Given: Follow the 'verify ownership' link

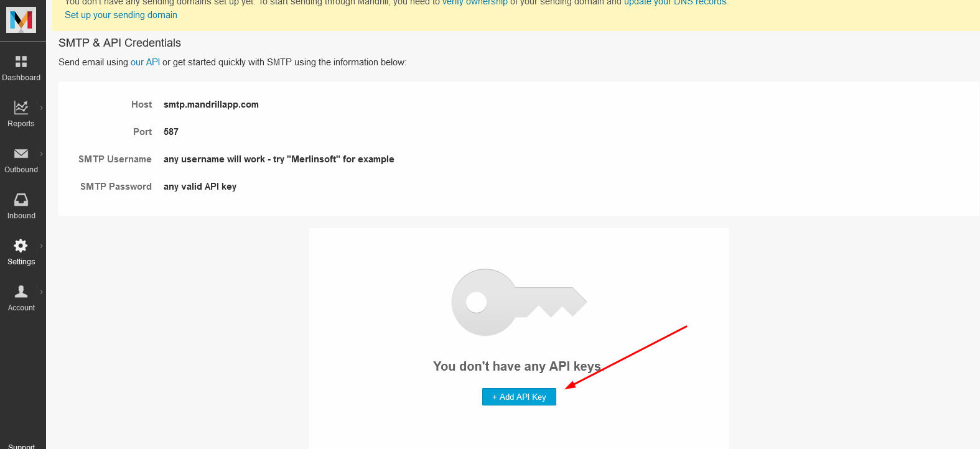Looking at the screenshot, I should pos(475,2).
